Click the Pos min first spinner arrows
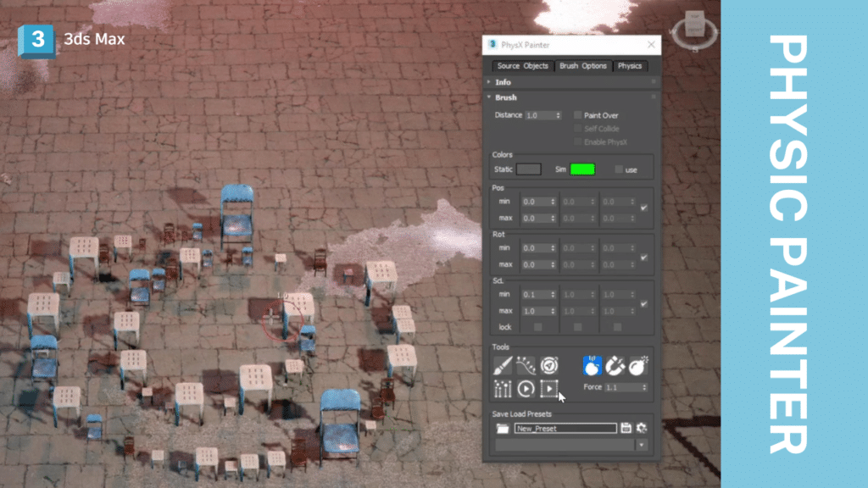 click(x=553, y=202)
